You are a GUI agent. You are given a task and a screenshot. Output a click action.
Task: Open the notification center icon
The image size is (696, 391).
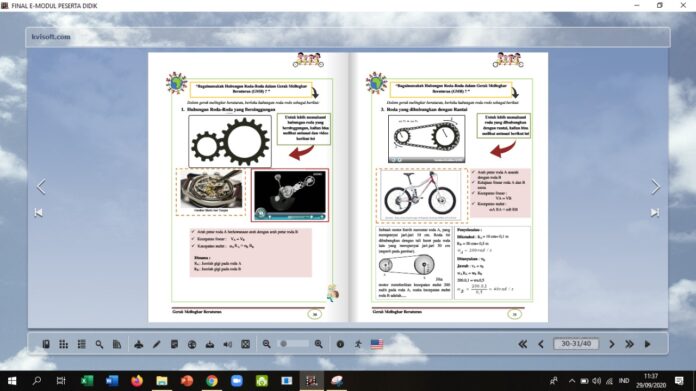click(679, 381)
